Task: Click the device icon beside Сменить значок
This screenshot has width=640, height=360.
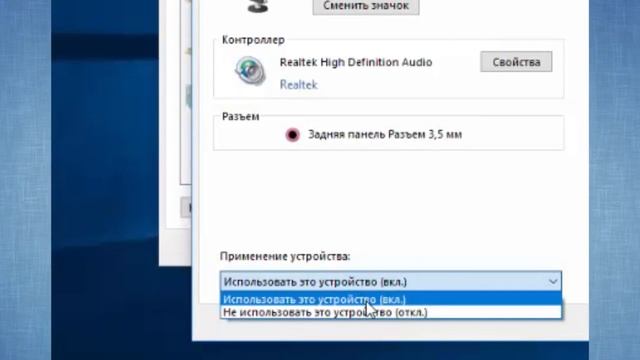Action: click(258, 6)
